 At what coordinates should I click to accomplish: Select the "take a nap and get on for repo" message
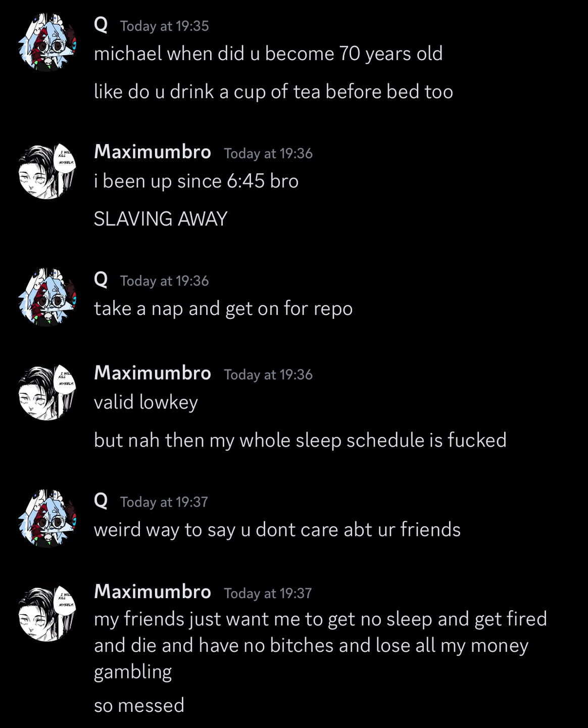(x=223, y=308)
